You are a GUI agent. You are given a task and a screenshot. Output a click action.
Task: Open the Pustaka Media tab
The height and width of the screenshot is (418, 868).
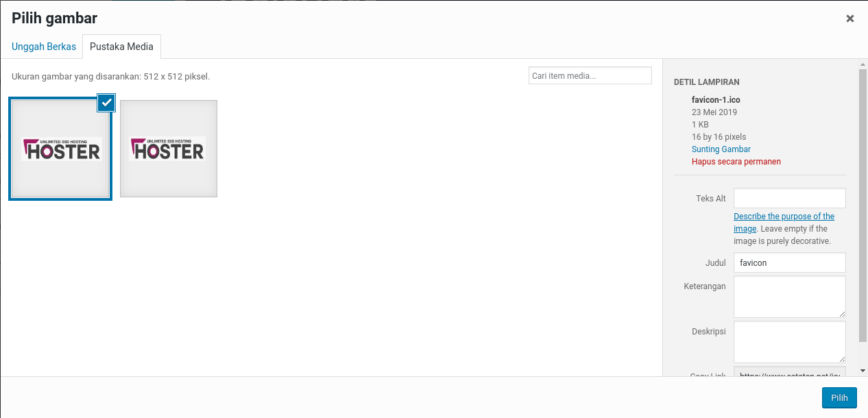tap(121, 47)
